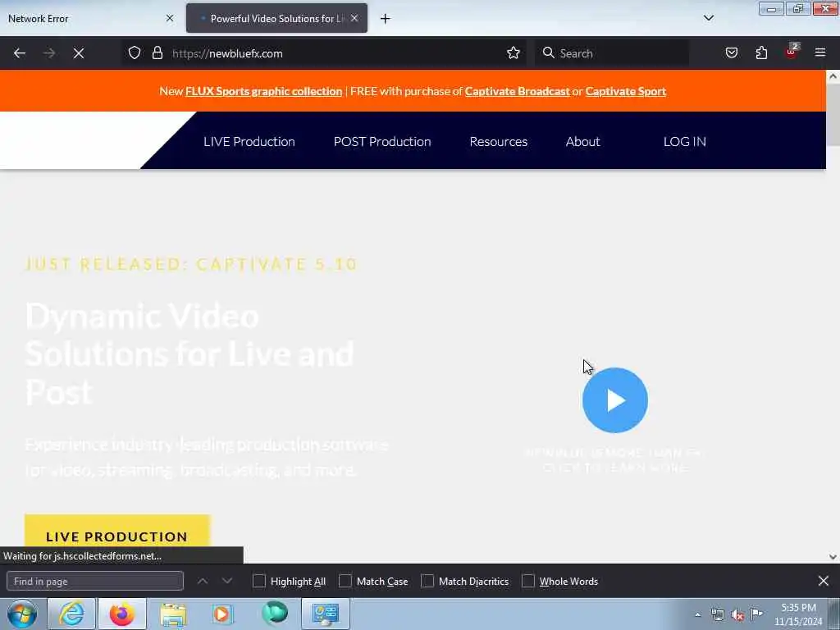The image size is (840, 630).
Task: Click the LOG IN link
Action: 685,141
